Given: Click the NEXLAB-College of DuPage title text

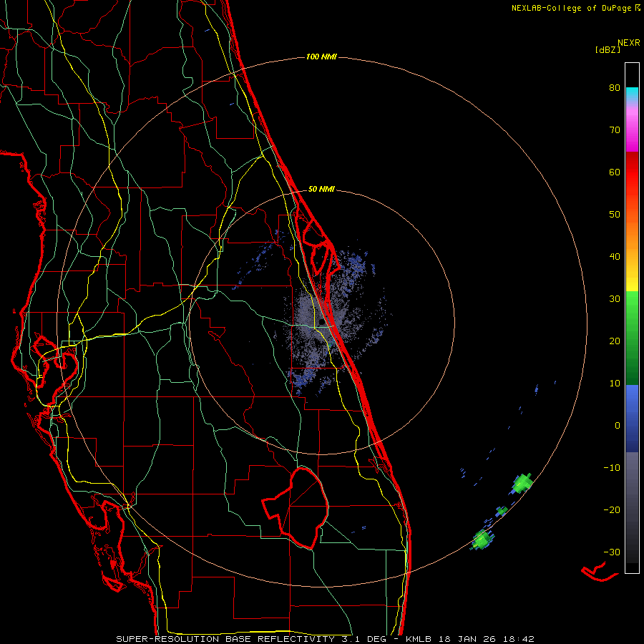Looking at the screenshot, I should (x=571, y=8).
